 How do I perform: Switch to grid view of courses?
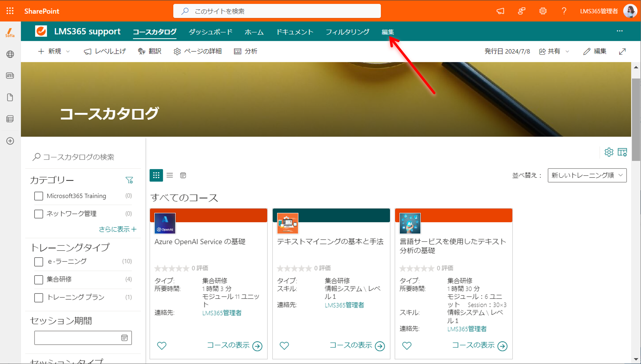(156, 175)
